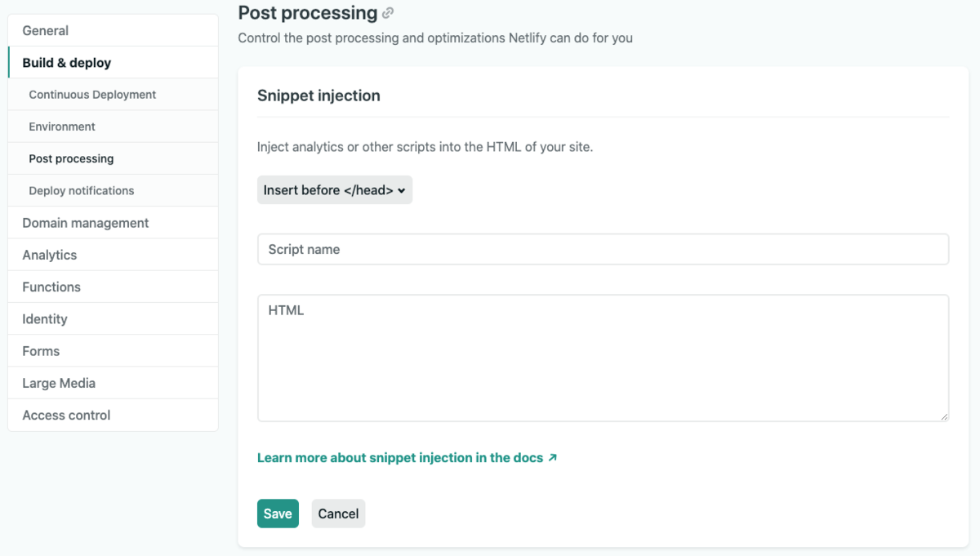Open the Analytics section
980x556 pixels.
(x=49, y=254)
